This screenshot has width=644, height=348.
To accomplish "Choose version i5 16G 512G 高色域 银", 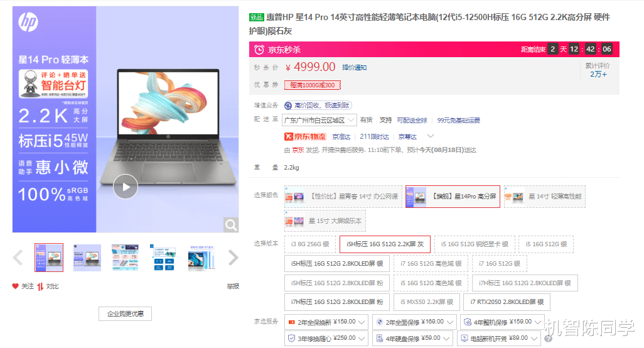I will coord(431,283).
